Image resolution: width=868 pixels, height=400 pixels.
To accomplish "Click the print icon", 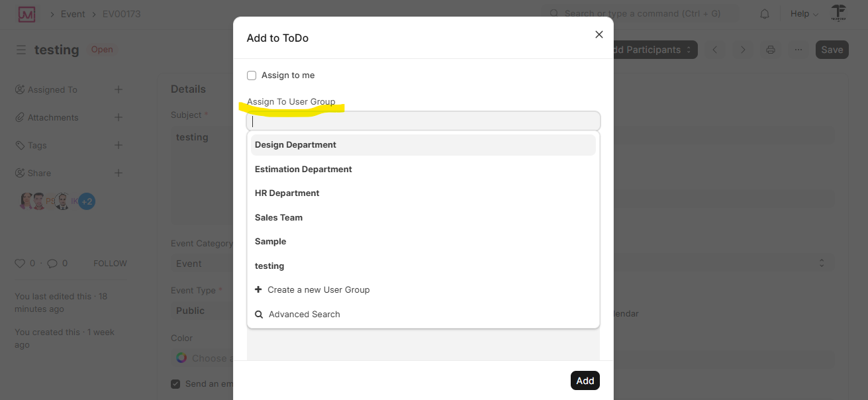I will pyautogui.click(x=771, y=50).
